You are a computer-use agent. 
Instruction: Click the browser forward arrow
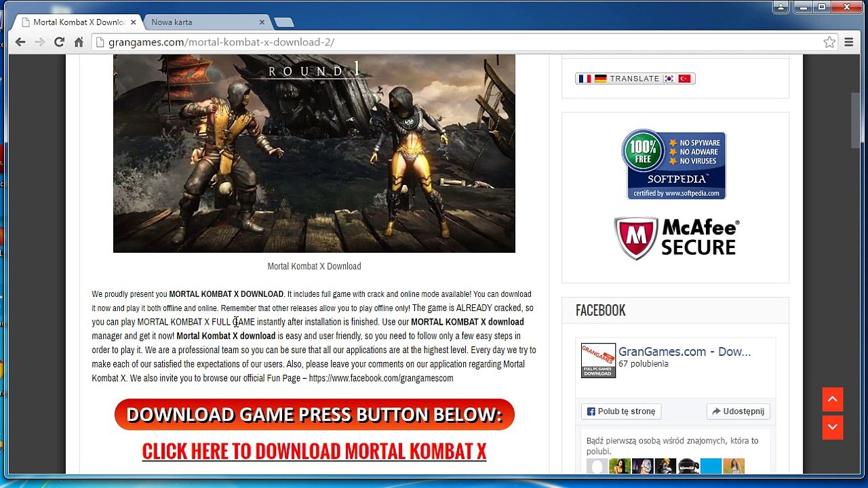[39, 42]
